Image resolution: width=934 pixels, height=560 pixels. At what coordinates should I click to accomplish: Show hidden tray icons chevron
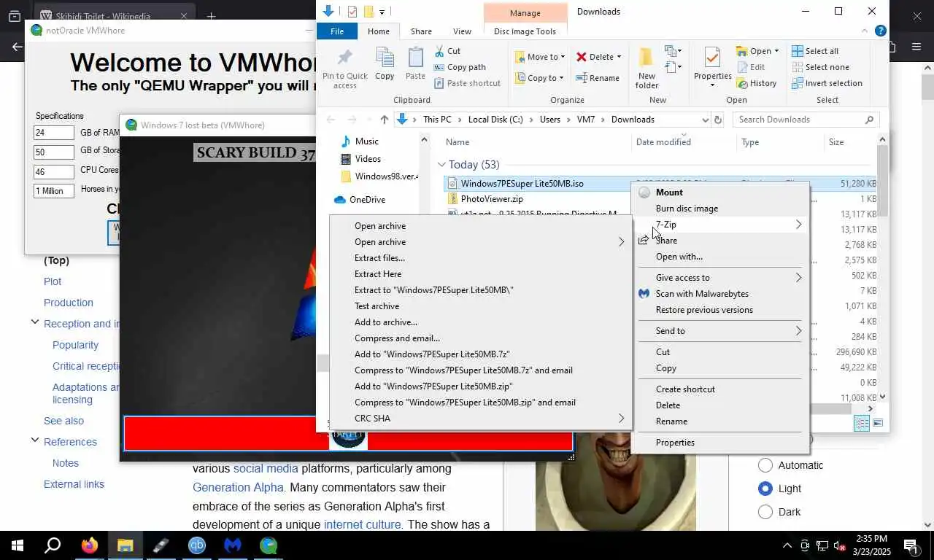click(787, 545)
